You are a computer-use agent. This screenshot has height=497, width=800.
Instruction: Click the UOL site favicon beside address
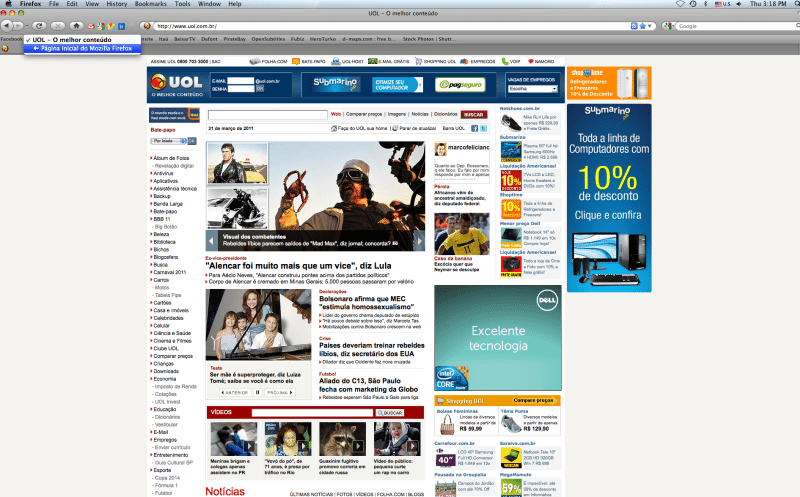146,26
